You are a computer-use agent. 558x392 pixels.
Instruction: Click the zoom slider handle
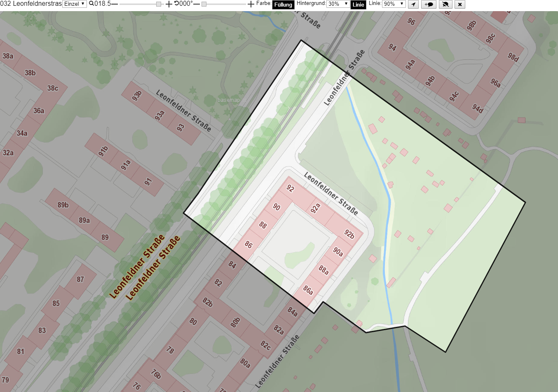[159, 4]
